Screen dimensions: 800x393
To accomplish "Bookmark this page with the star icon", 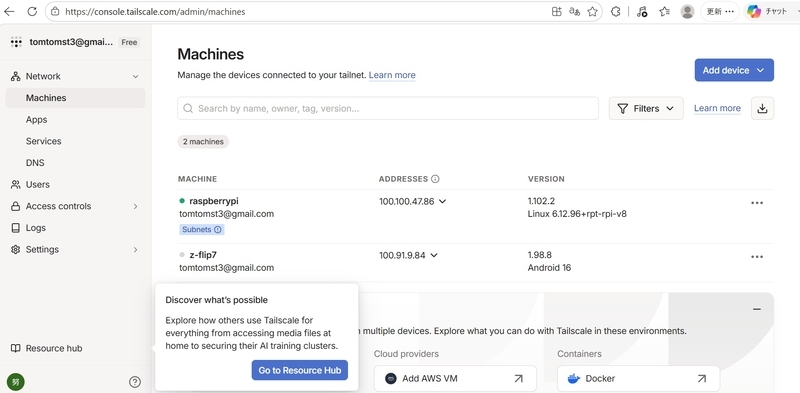I will point(592,11).
